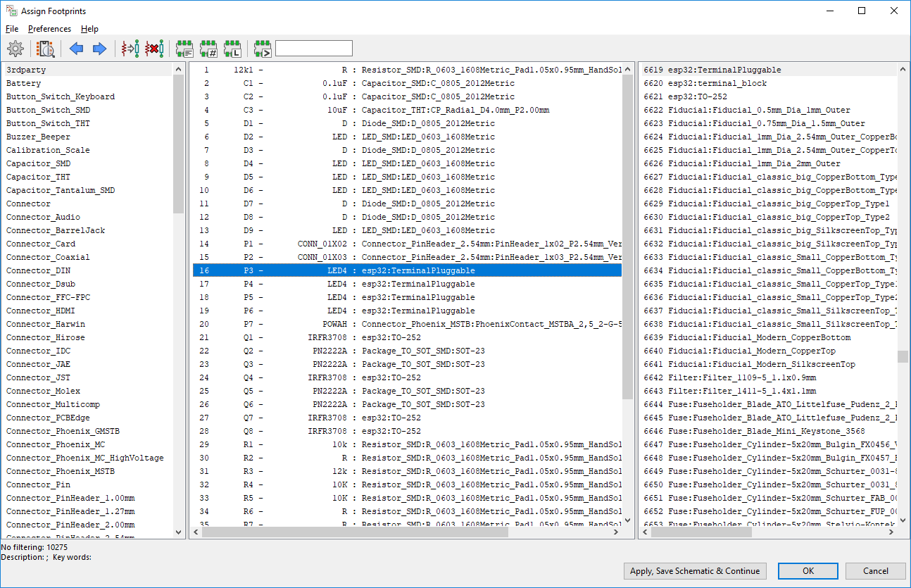The image size is (911, 588).
Task: Click footprint list scroll-down arrow
Action: tap(903, 520)
